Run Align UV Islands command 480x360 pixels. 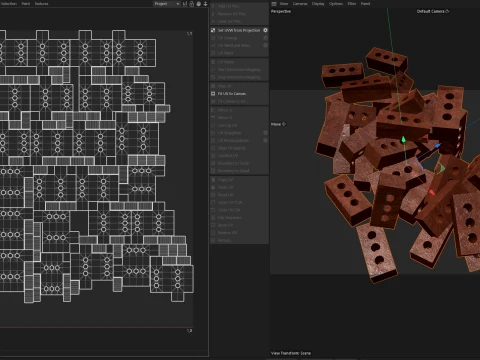[x=239, y=148]
